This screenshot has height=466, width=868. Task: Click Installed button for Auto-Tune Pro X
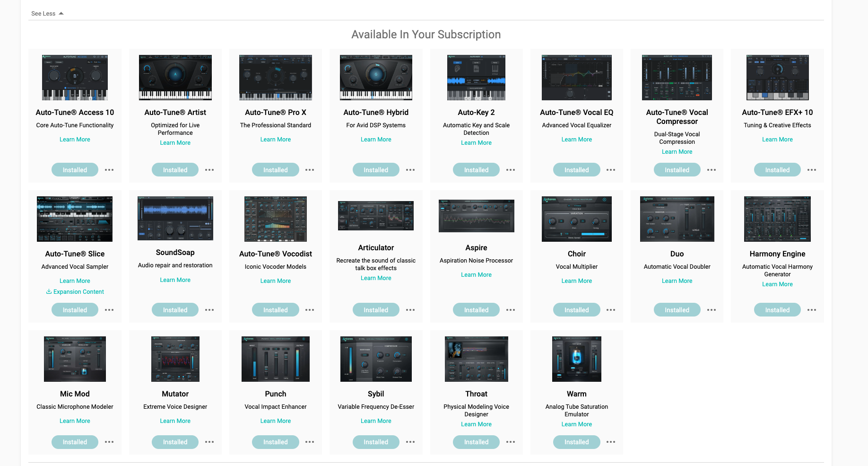pos(275,170)
